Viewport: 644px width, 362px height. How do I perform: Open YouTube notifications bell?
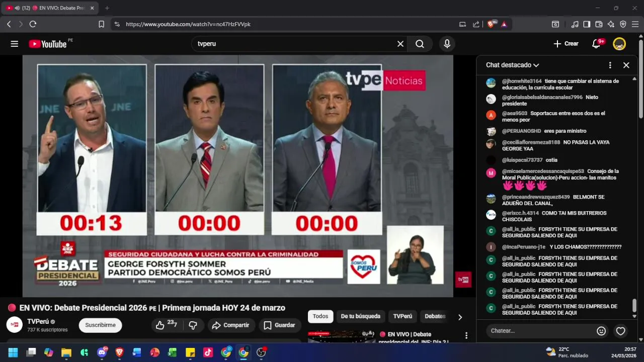pyautogui.click(x=596, y=44)
